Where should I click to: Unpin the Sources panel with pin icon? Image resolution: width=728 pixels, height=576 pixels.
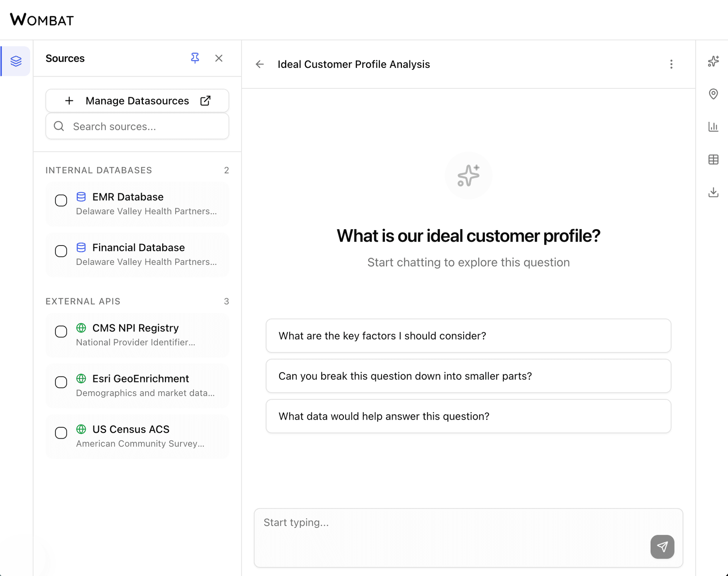pyautogui.click(x=195, y=58)
